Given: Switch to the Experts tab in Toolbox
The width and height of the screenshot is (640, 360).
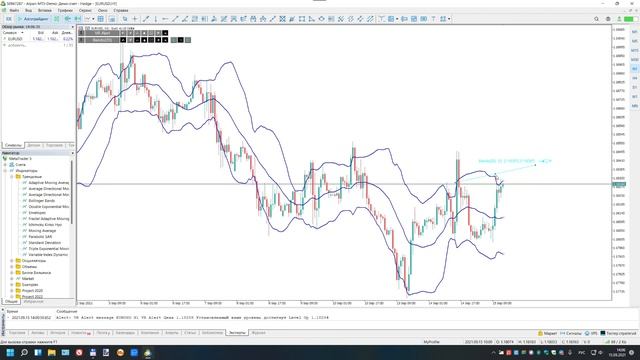Looking at the screenshot, I should [237, 333].
